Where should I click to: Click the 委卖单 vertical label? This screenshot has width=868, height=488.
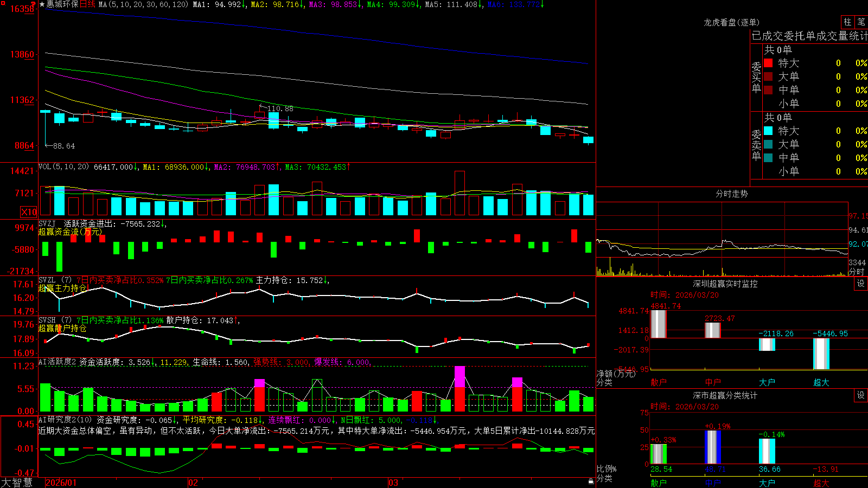[x=756, y=145]
